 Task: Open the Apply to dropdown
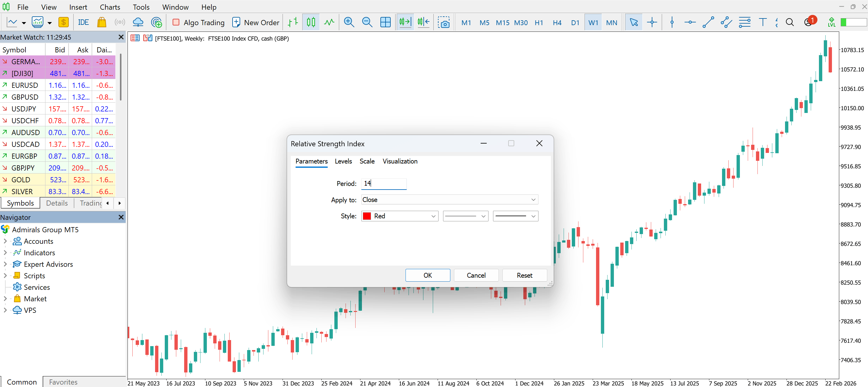click(449, 200)
